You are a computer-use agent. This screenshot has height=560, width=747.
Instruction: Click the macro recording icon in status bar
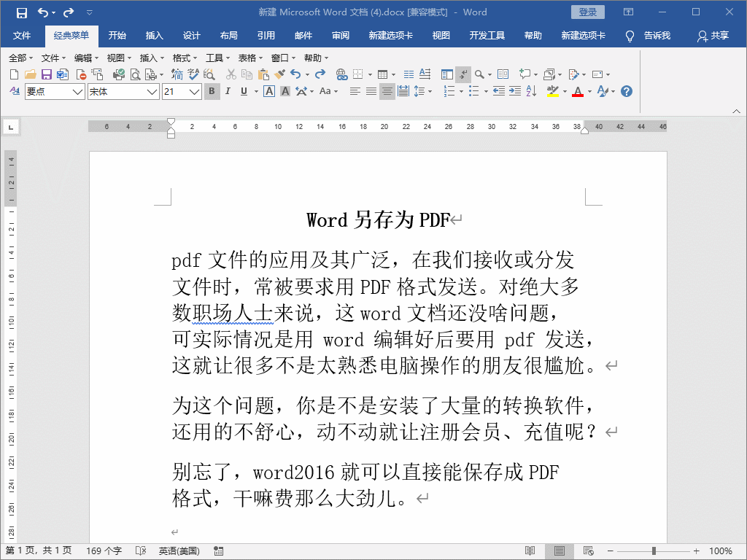pos(219,551)
